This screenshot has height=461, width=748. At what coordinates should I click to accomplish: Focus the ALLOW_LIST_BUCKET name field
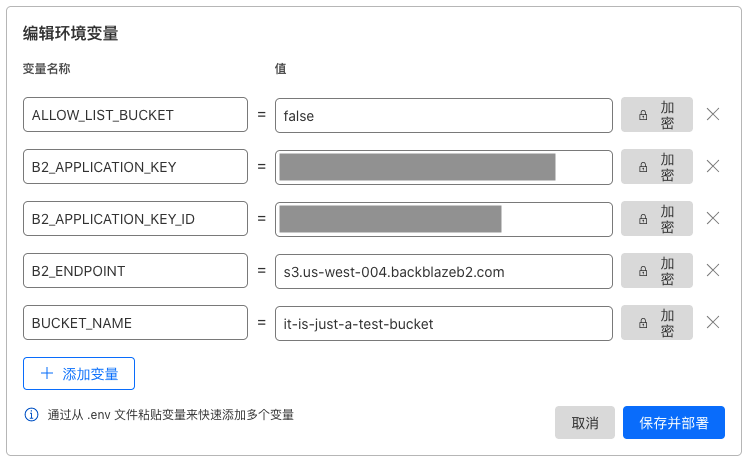135,115
